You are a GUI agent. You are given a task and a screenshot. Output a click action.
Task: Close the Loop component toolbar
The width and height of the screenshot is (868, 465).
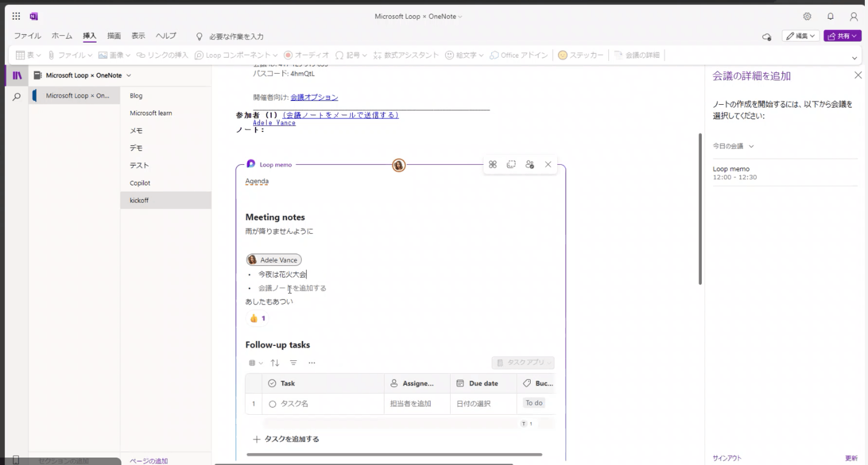(x=548, y=164)
